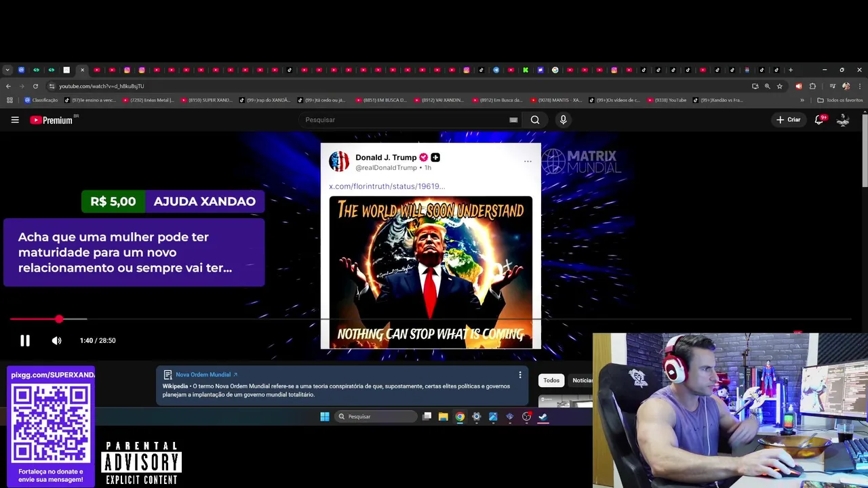Open the (9338) YouTube bookmark

(x=667, y=100)
